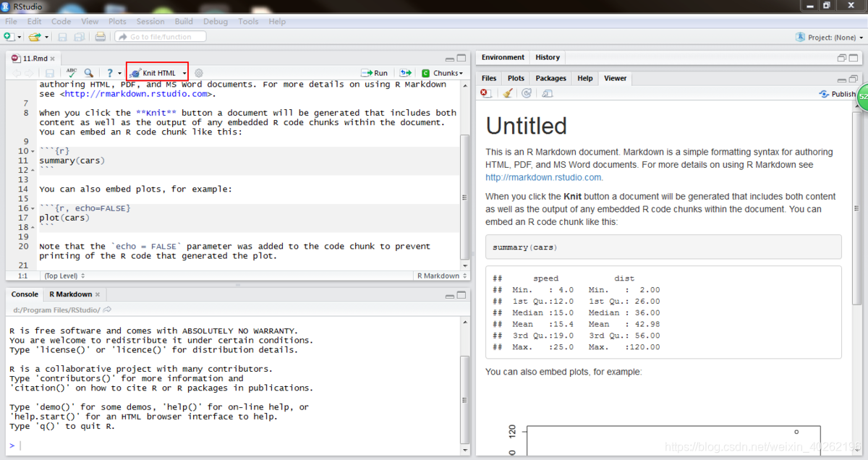Switch to the Plots tab
Viewport: 868px width, 460px height.
click(516, 78)
